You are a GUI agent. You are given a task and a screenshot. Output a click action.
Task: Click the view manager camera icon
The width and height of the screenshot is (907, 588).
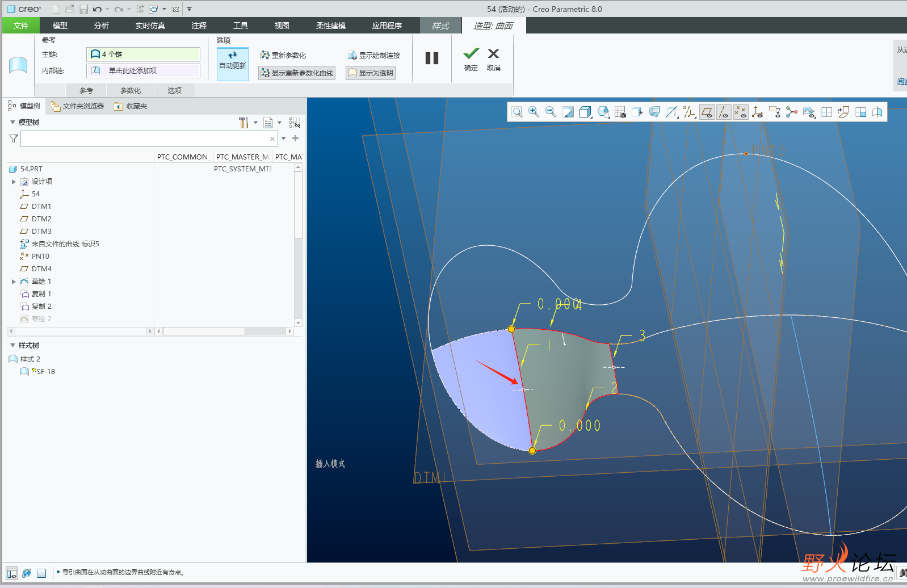(620, 112)
